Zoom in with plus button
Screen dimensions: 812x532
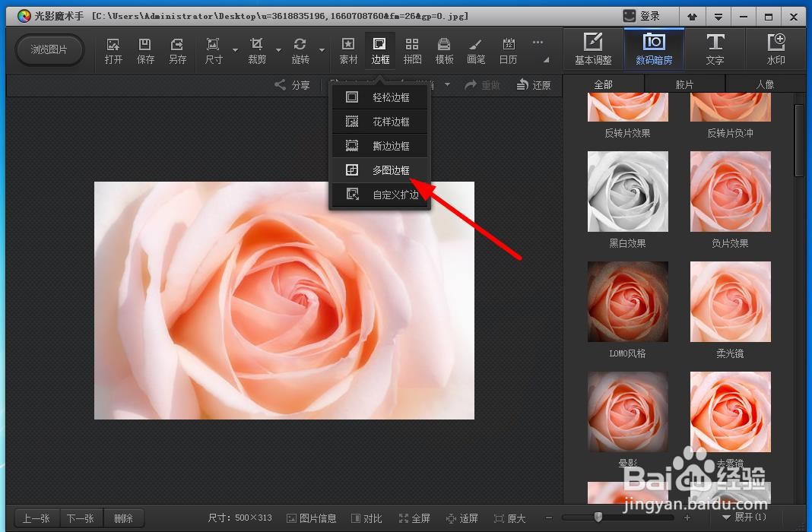coord(687,518)
